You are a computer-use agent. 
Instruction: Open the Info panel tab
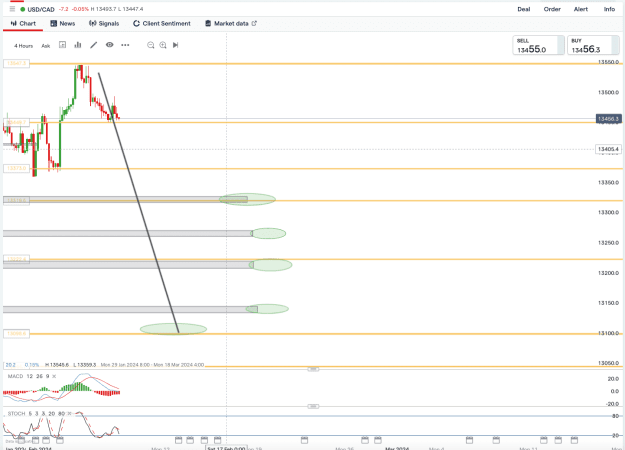click(x=609, y=9)
